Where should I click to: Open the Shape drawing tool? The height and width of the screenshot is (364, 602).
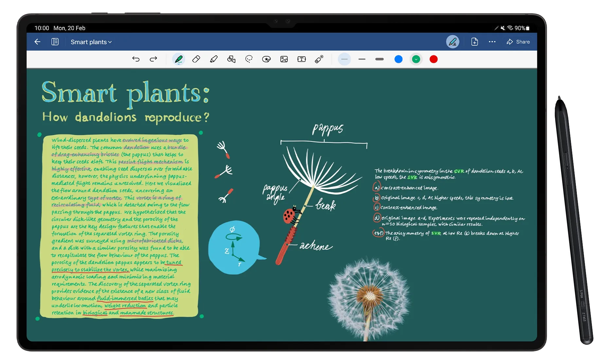[x=231, y=59]
